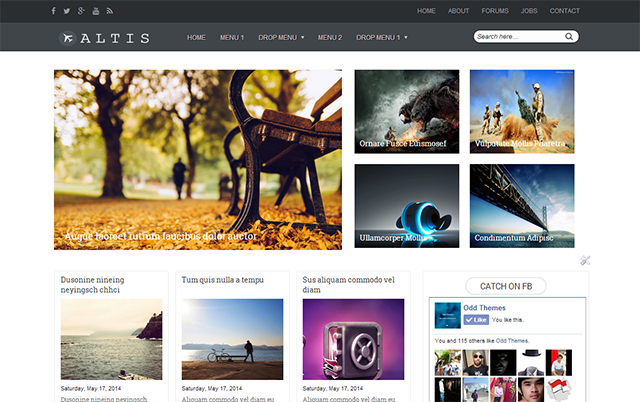The height and width of the screenshot is (402, 640).
Task: Open Augue laoreet rutrum faucibus caption
Action: click(160, 236)
